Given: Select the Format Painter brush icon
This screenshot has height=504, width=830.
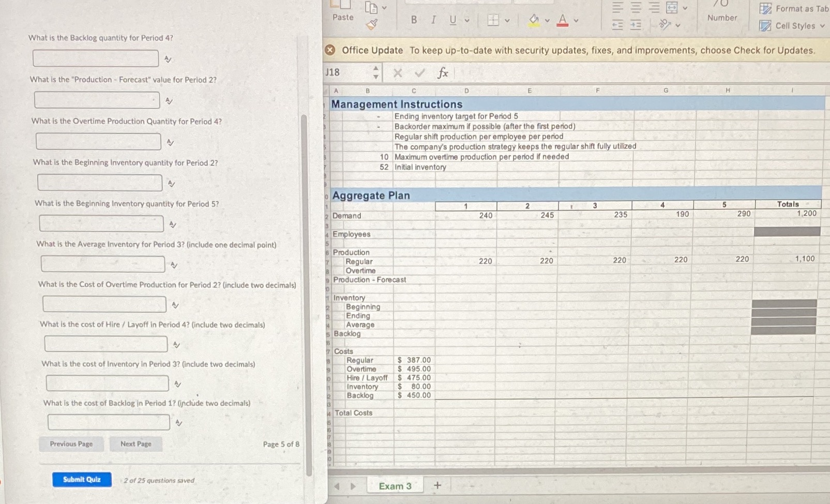Looking at the screenshot, I should 371,24.
